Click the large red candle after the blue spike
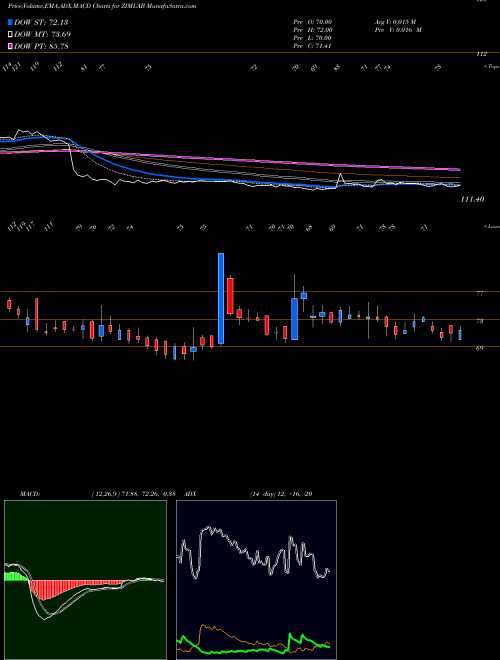This screenshot has height=660, width=500. tap(230, 295)
